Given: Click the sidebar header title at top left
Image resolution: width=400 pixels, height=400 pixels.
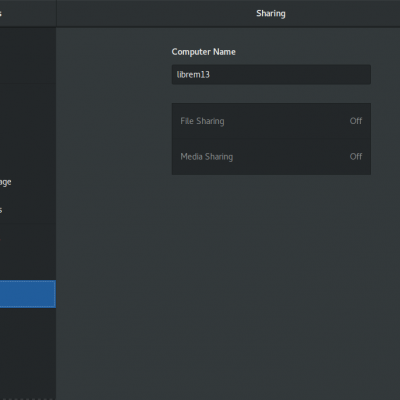Looking at the screenshot, I should tap(1, 14).
